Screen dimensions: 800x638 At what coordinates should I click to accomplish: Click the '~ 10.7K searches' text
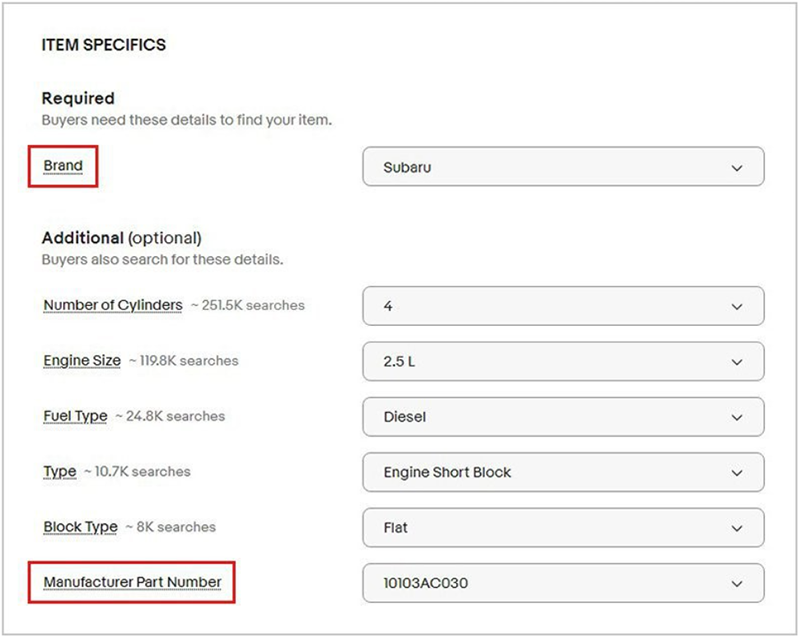point(137,472)
